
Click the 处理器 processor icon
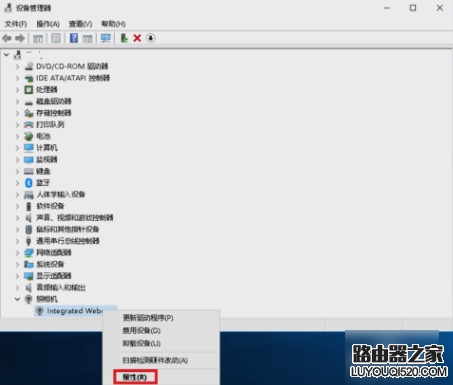[x=29, y=90]
